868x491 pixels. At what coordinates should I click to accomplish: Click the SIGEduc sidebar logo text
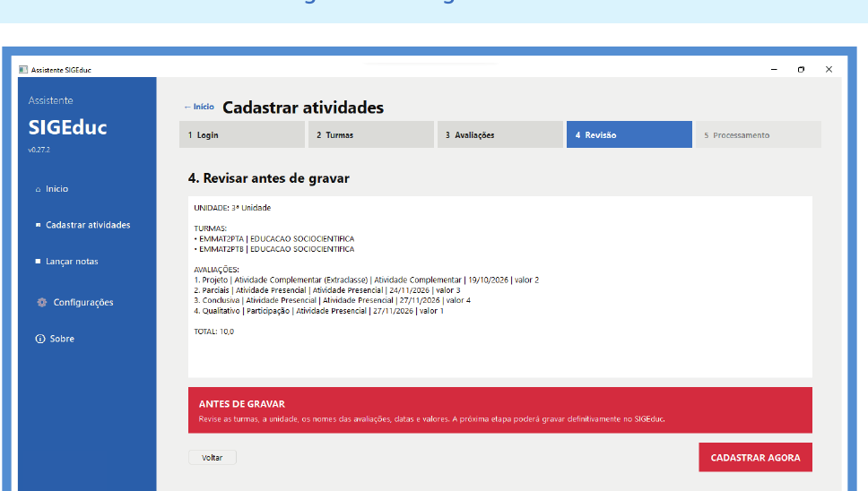click(x=67, y=127)
